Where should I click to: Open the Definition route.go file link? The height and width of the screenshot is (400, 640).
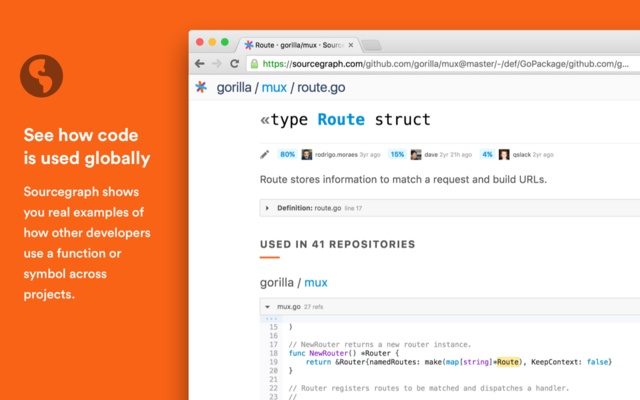[328, 208]
